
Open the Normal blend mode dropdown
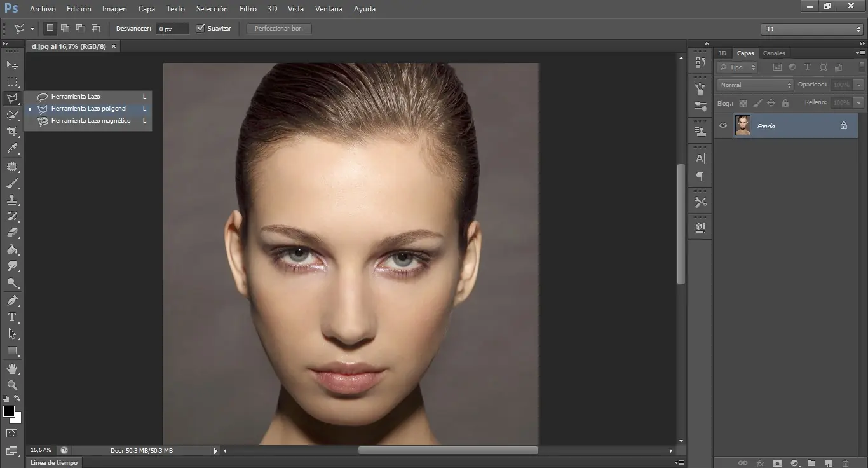coord(755,85)
